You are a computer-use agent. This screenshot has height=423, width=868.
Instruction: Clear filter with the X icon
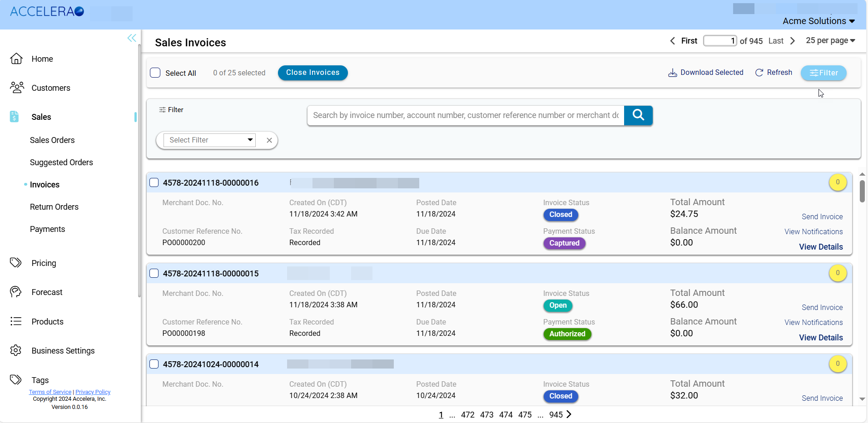(269, 140)
